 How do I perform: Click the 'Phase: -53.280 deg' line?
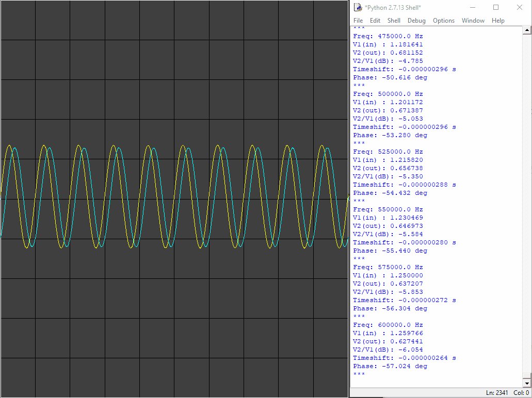click(390, 135)
